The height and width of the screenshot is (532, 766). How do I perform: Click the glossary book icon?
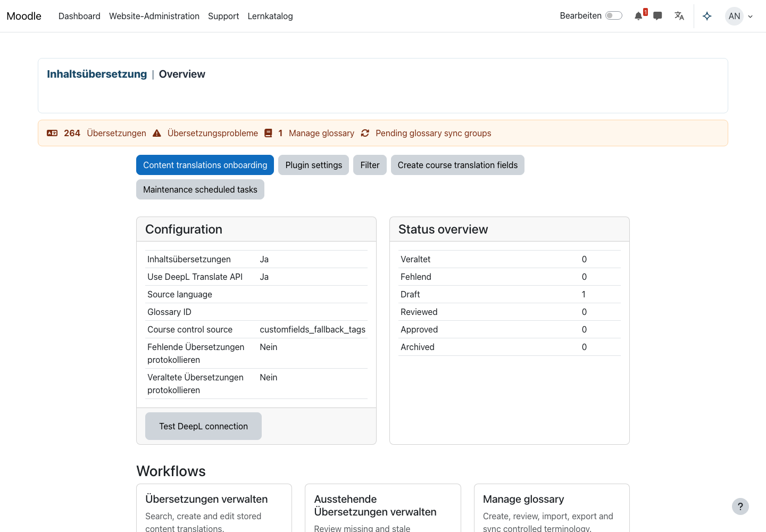coord(268,133)
